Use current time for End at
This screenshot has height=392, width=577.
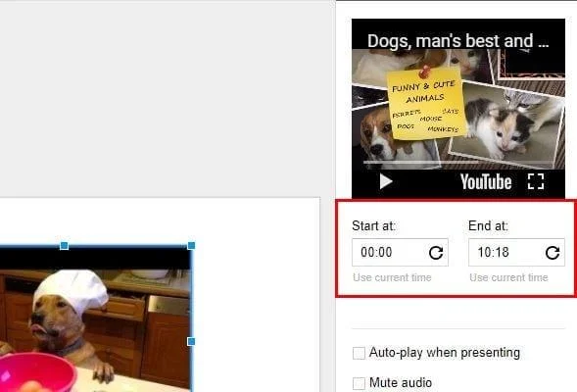point(508,277)
